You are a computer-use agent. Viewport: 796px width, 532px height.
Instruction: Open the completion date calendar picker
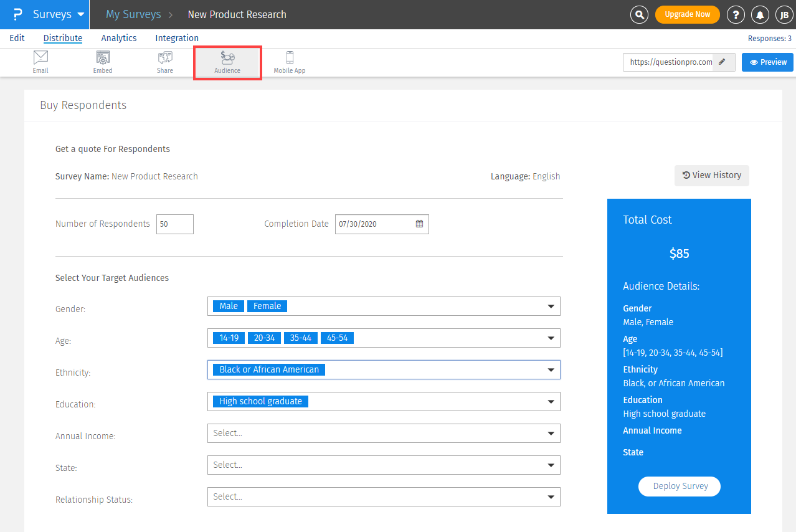point(419,224)
